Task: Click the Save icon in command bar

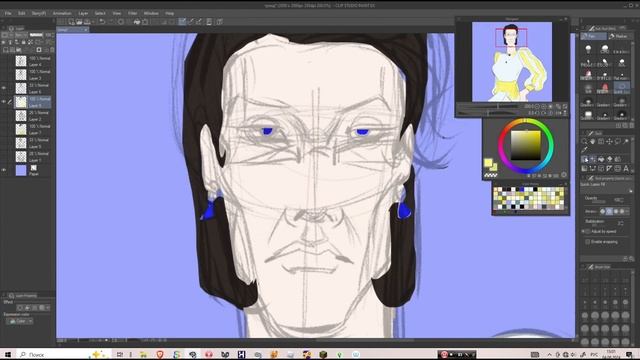Action: click(x=87, y=22)
